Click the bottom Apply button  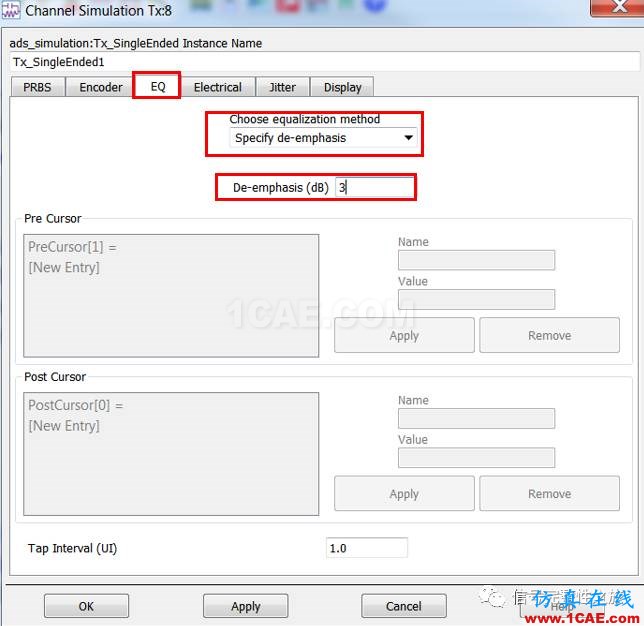tap(246, 606)
